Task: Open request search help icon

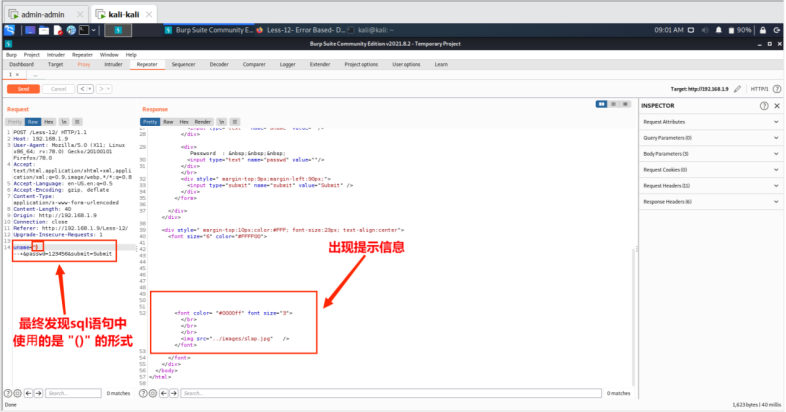Action: 8,393
